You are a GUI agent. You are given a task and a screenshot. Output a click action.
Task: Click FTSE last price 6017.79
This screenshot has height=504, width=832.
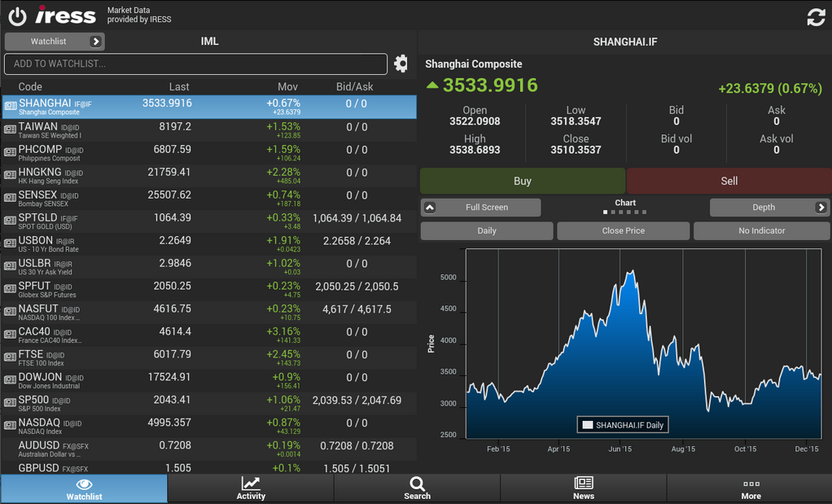pyautogui.click(x=173, y=354)
